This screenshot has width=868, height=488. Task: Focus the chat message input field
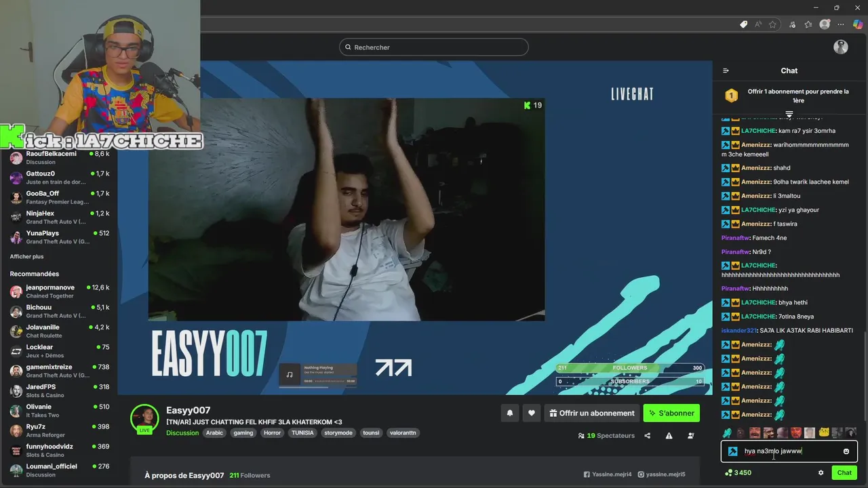point(789,451)
